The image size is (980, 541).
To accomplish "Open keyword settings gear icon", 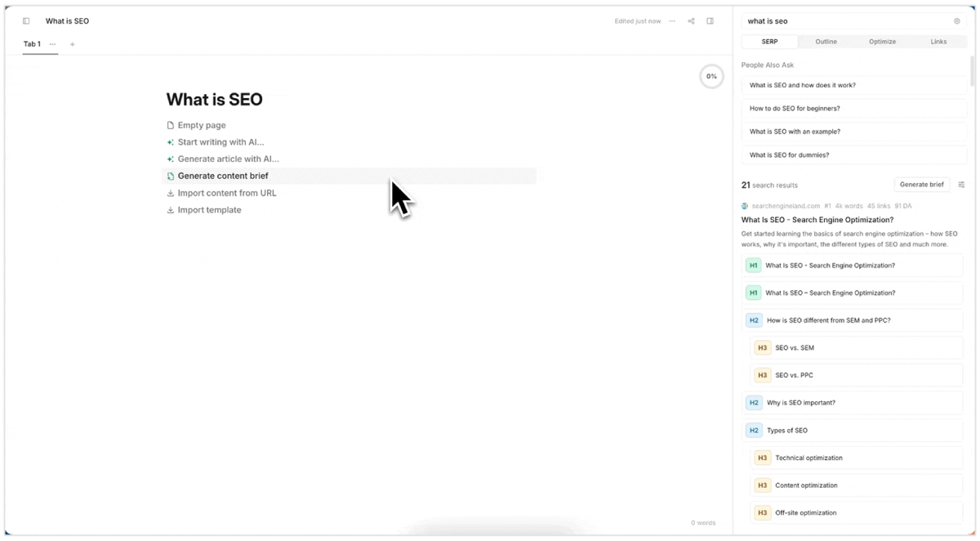I will click(957, 21).
